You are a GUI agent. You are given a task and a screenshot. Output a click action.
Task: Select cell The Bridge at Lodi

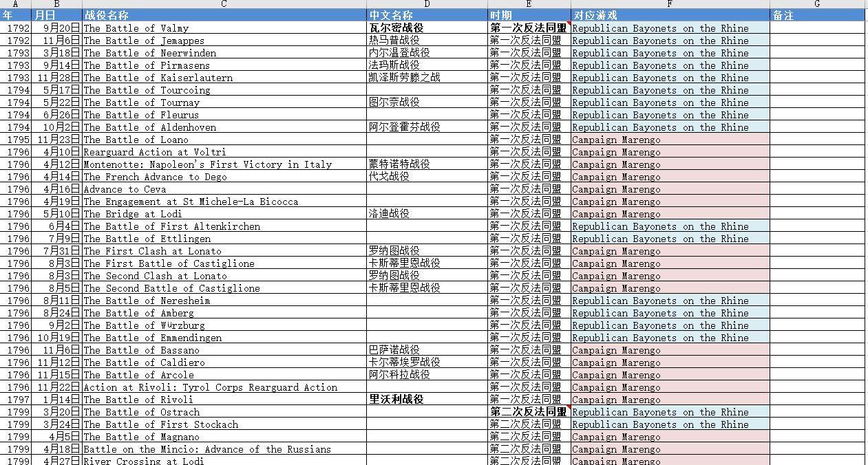coord(224,214)
